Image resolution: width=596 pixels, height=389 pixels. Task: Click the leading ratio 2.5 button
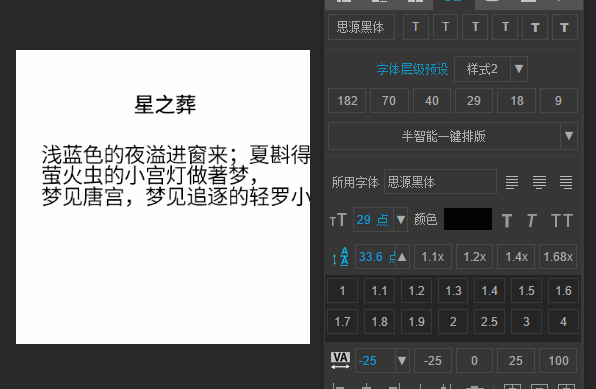(x=490, y=322)
